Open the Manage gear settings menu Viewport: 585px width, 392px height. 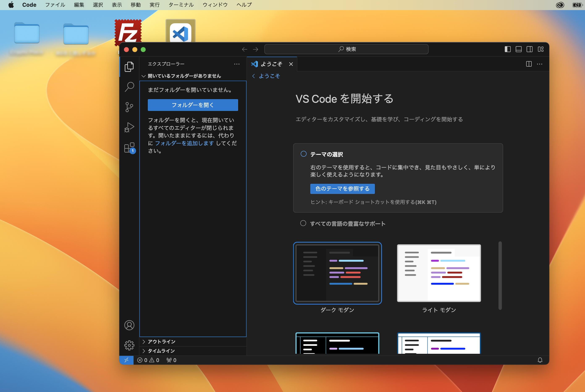[x=129, y=345]
